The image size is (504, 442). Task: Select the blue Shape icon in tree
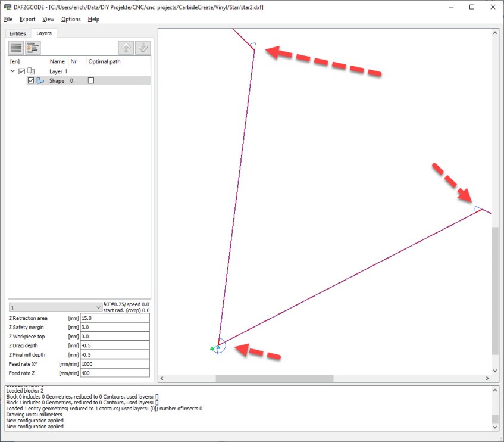point(40,80)
